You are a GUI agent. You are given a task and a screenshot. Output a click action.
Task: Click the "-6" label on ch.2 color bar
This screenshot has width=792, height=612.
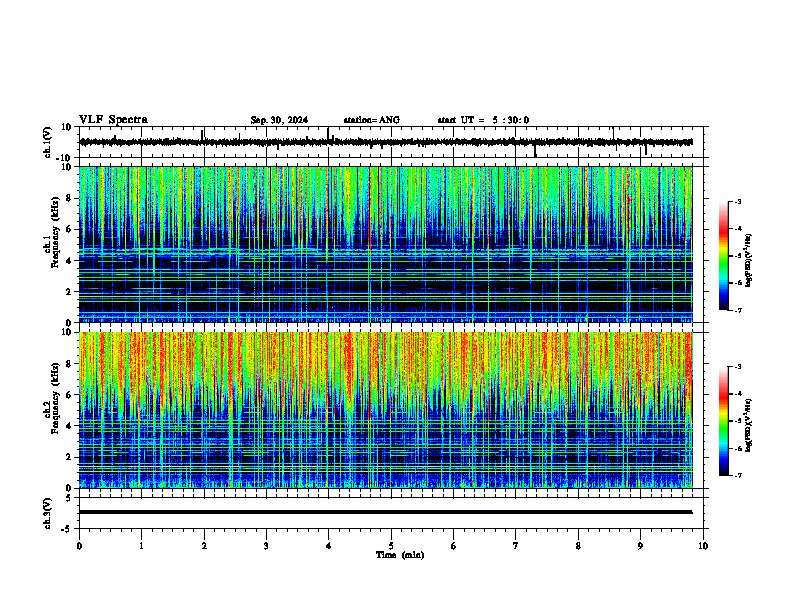[738, 448]
